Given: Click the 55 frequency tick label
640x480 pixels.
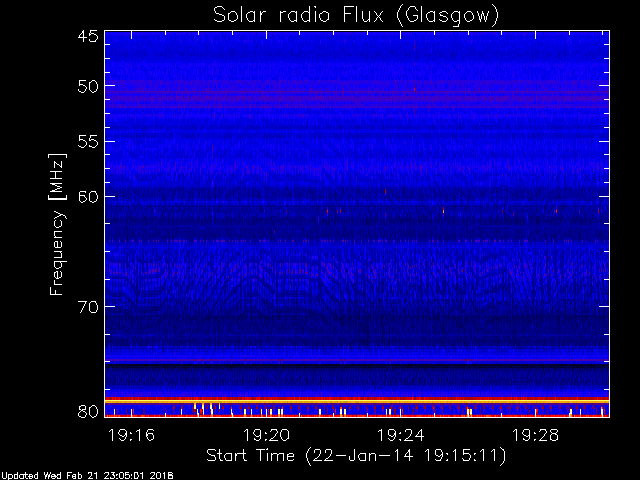Looking at the screenshot, I should (x=88, y=142).
